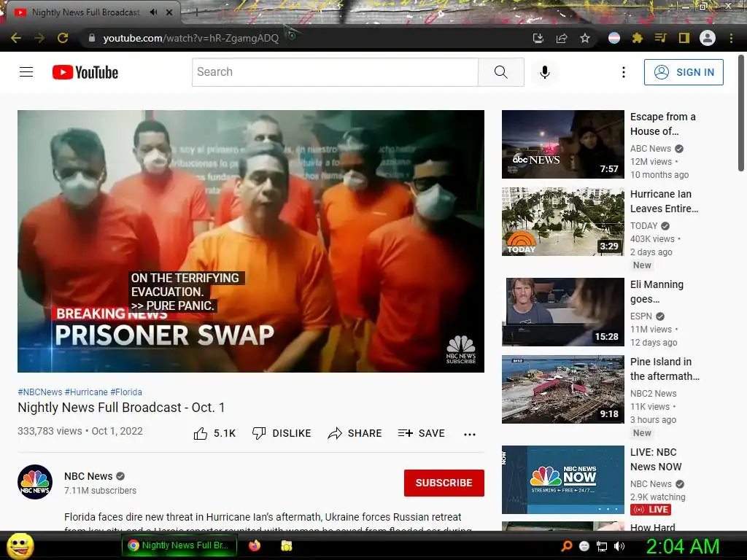This screenshot has height=560, width=747.
Task: Click the SIGN IN button
Action: click(683, 72)
